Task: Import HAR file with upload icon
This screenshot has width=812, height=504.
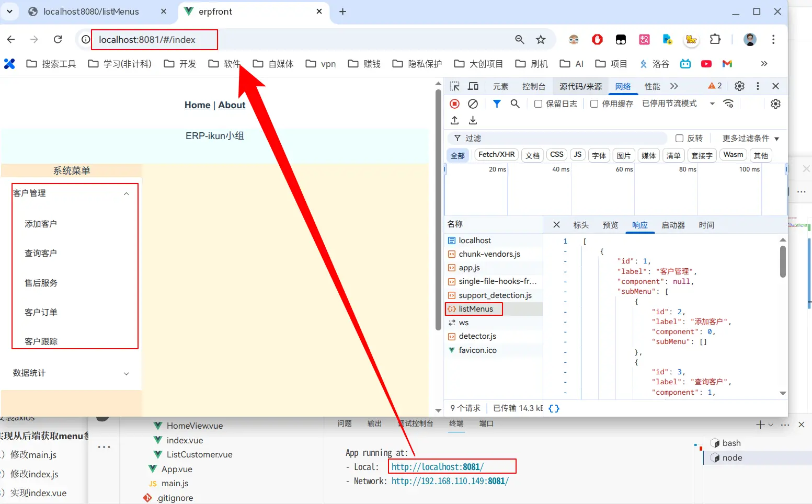Action: (x=455, y=120)
